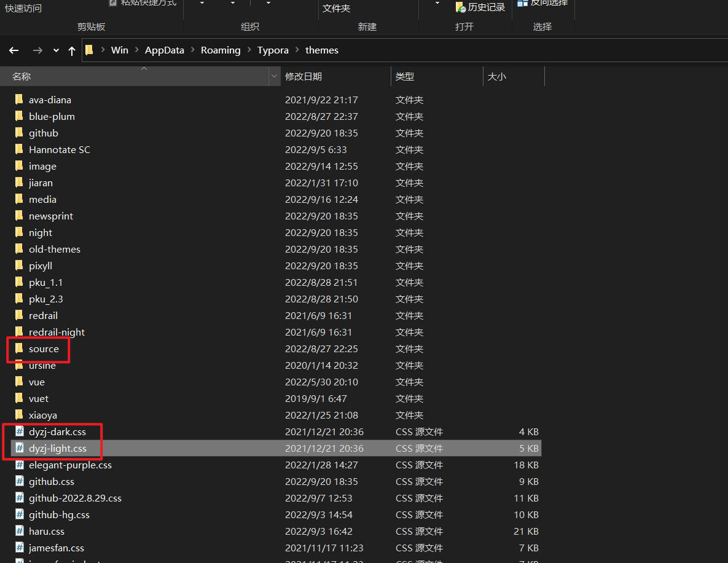Go up one folder level arrow
Screen dimensions: 728x563
click(71, 50)
